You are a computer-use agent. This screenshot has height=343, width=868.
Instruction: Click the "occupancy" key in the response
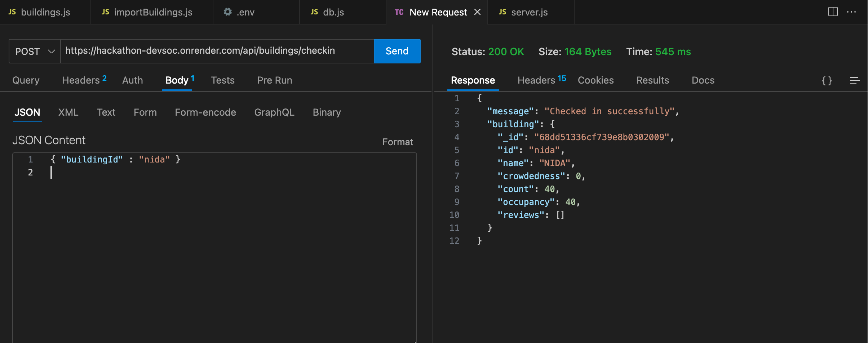(x=526, y=202)
